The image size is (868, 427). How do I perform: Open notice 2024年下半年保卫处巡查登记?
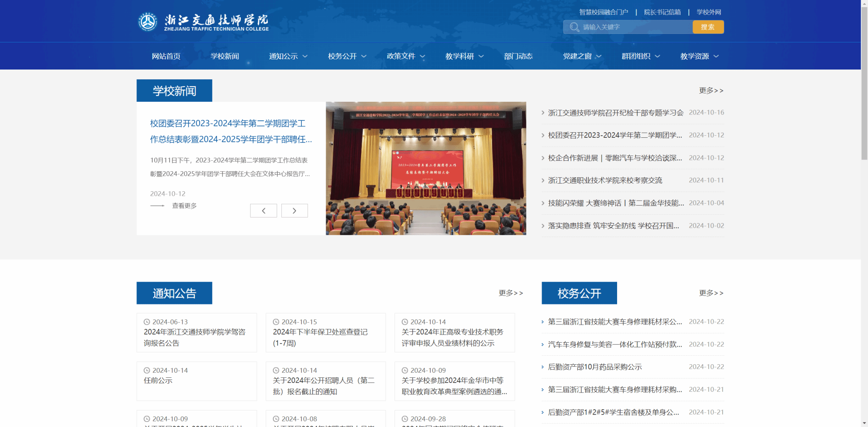click(320, 338)
